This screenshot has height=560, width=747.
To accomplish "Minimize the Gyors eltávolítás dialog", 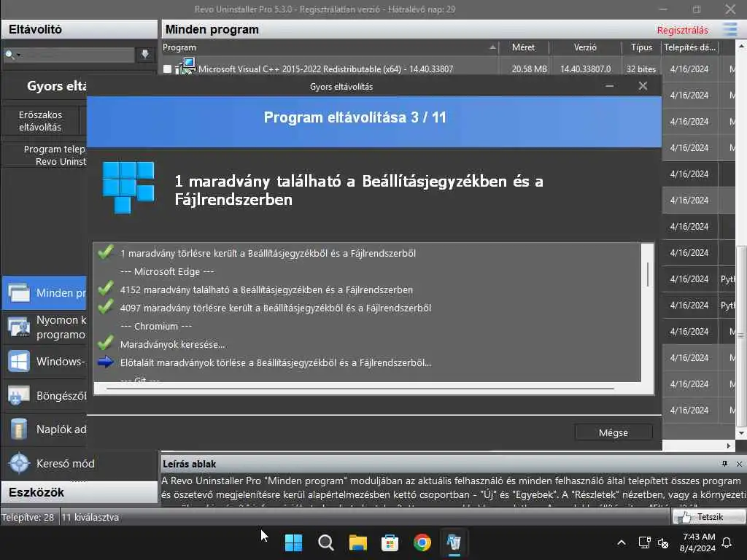I will click(609, 86).
